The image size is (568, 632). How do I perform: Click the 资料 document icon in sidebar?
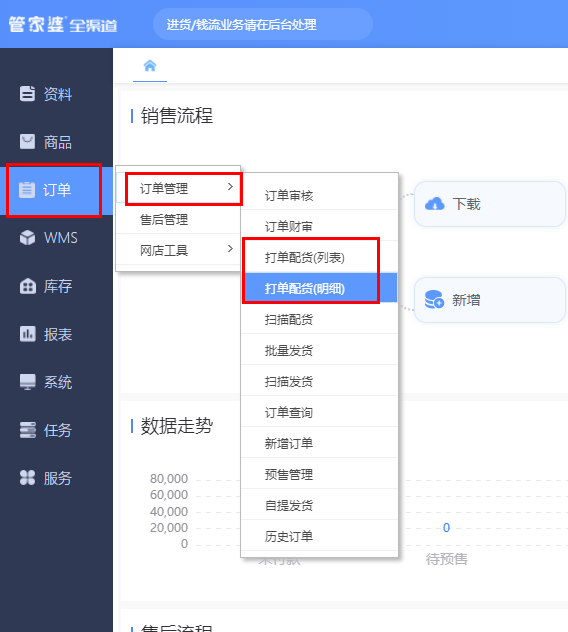(27, 94)
